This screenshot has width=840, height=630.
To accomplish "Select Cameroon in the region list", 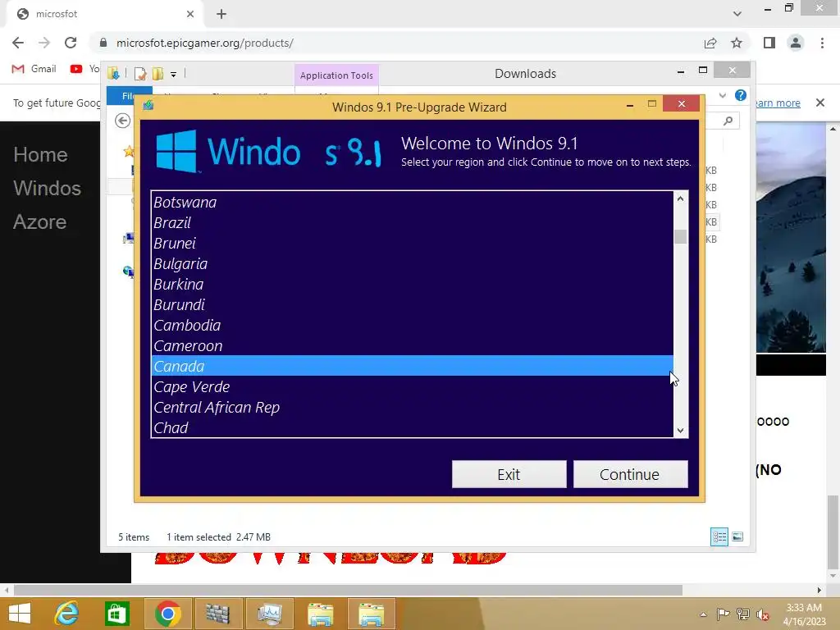I will coord(412,345).
